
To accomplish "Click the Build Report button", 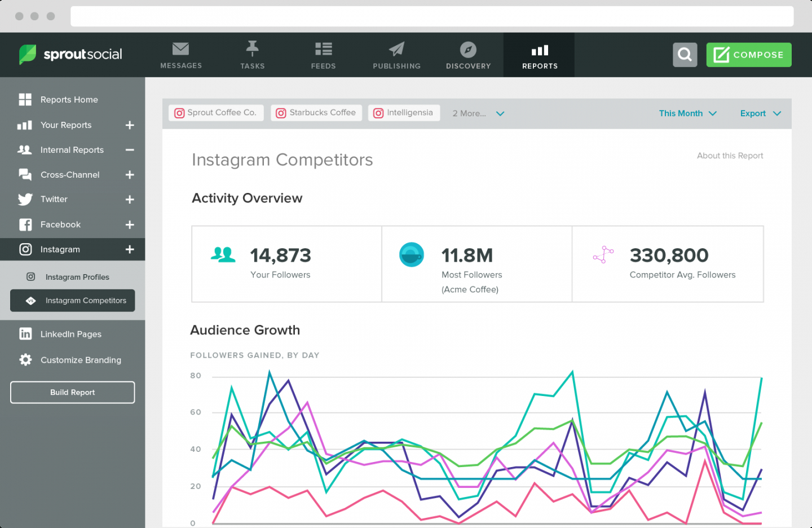I will [72, 393].
